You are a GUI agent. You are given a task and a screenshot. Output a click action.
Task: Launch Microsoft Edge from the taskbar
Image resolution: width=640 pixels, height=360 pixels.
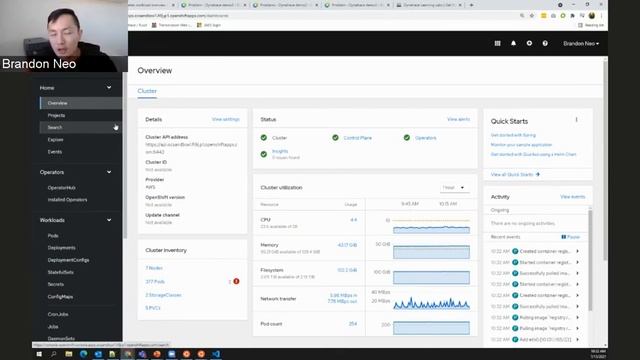tap(84, 354)
